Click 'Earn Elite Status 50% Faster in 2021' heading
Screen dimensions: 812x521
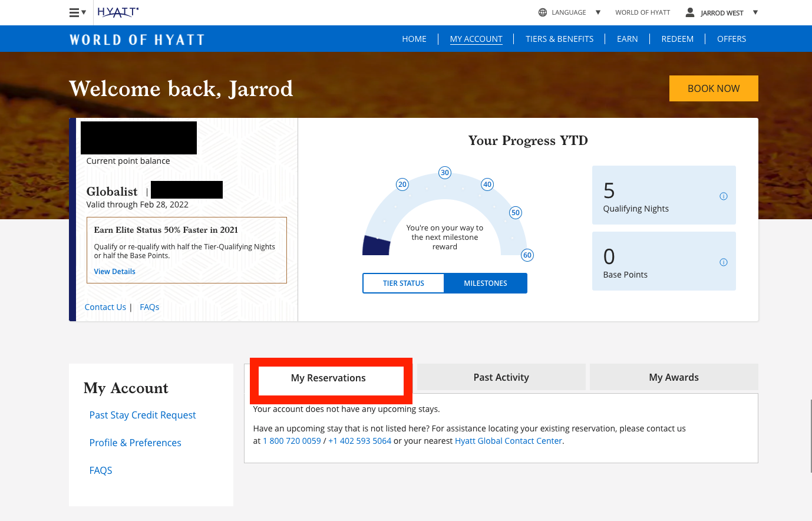coord(166,230)
